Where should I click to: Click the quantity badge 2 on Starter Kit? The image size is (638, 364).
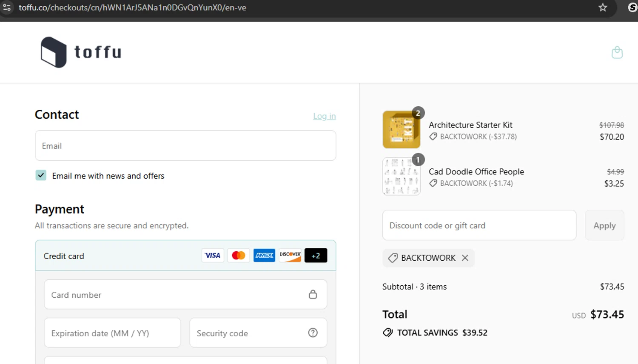(418, 113)
